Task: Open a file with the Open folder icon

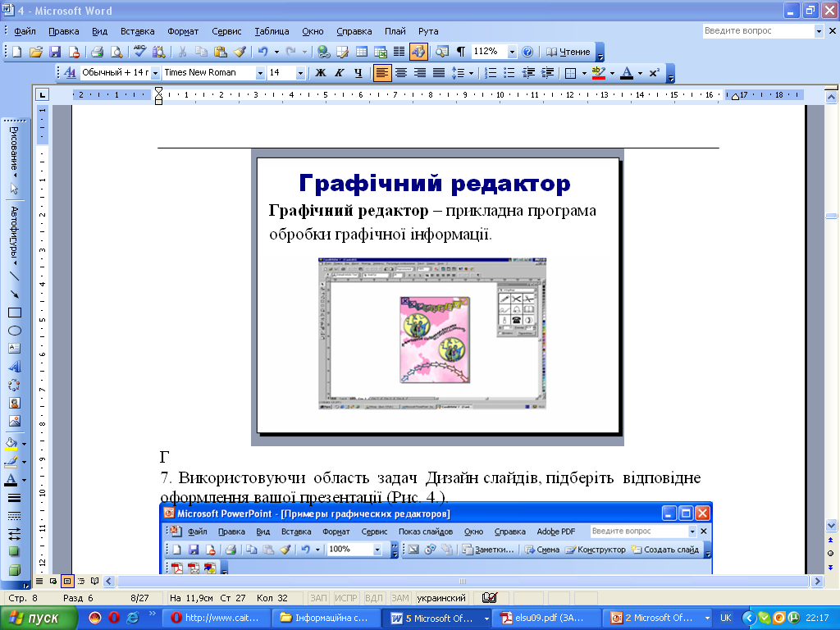Action: click(35, 52)
